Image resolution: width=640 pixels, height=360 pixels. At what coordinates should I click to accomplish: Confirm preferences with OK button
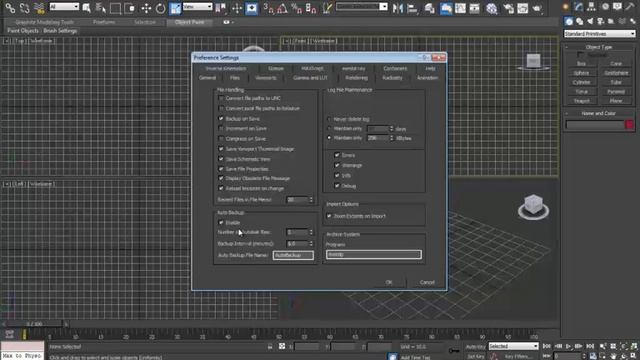(389, 282)
